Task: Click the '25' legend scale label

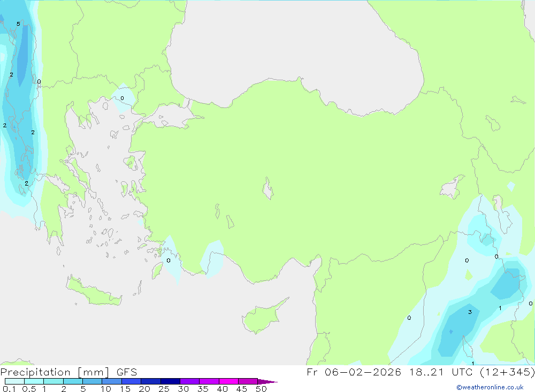Action: (x=164, y=389)
